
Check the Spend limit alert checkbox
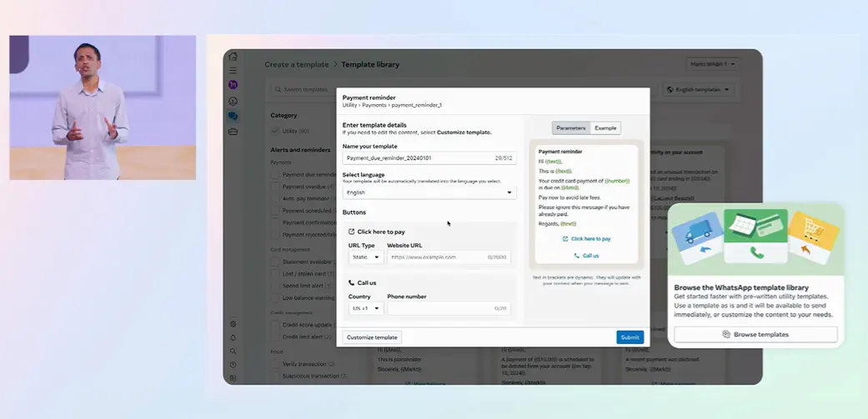[x=275, y=286]
